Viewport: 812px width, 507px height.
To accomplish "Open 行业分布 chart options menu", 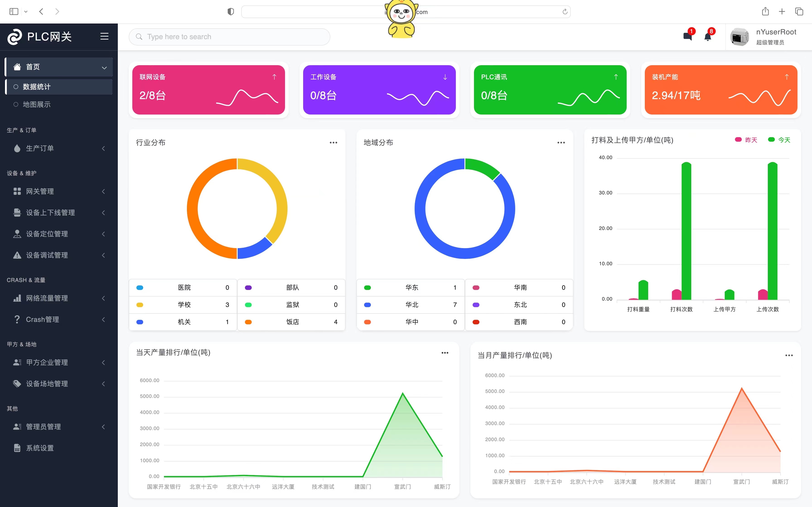I will click(333, 141).
